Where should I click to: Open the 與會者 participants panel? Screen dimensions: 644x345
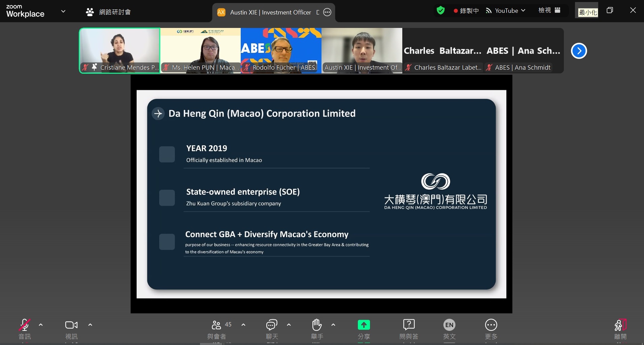coord(216,329)
